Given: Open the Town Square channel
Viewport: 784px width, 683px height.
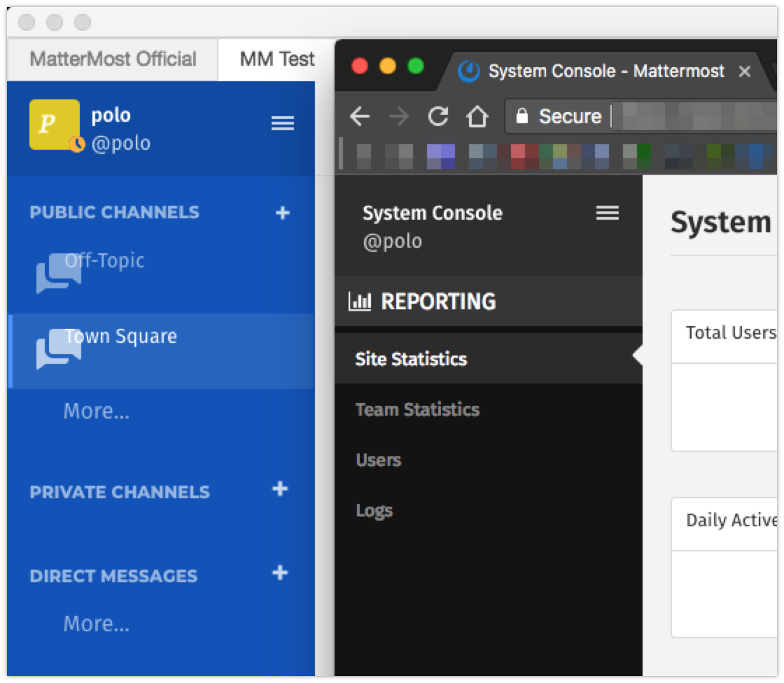Looking at the screenshot, I should (x=161, y=351).
